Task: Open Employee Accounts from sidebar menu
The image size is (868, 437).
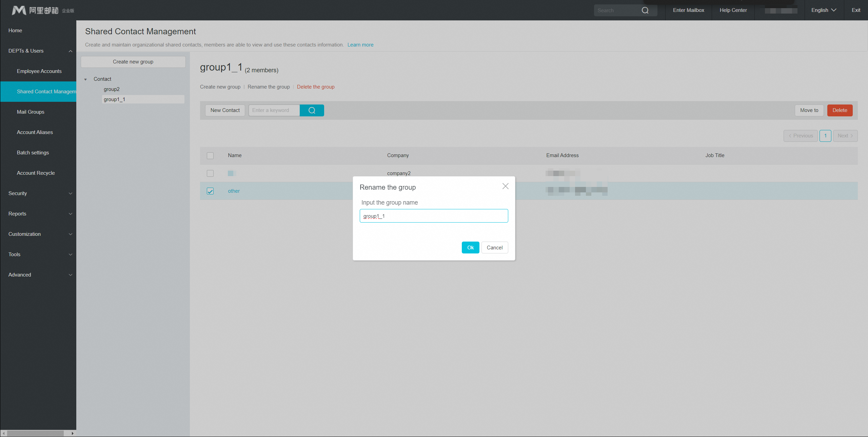Action: click(x=40, y=71)
